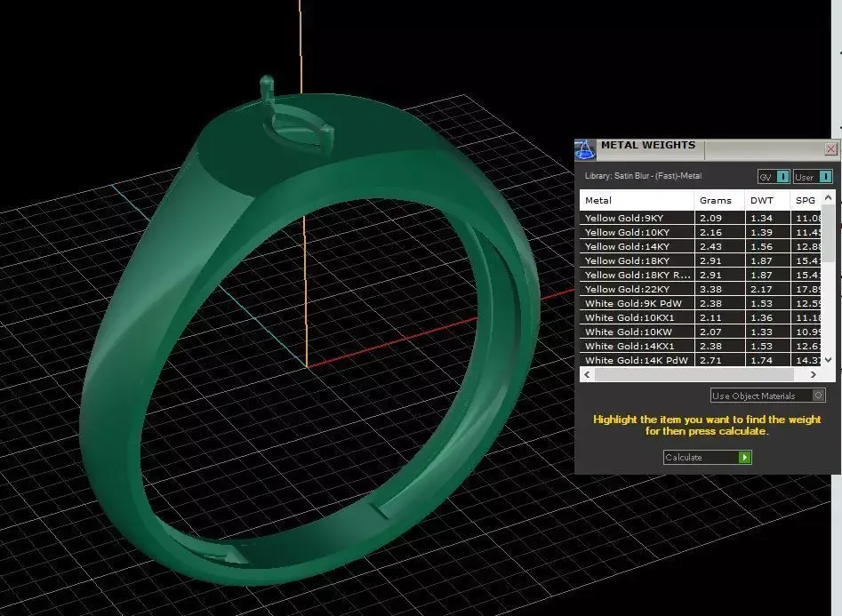Click the Library: Satin Blur label
The image size is (842, 616).
click(644, 176)
